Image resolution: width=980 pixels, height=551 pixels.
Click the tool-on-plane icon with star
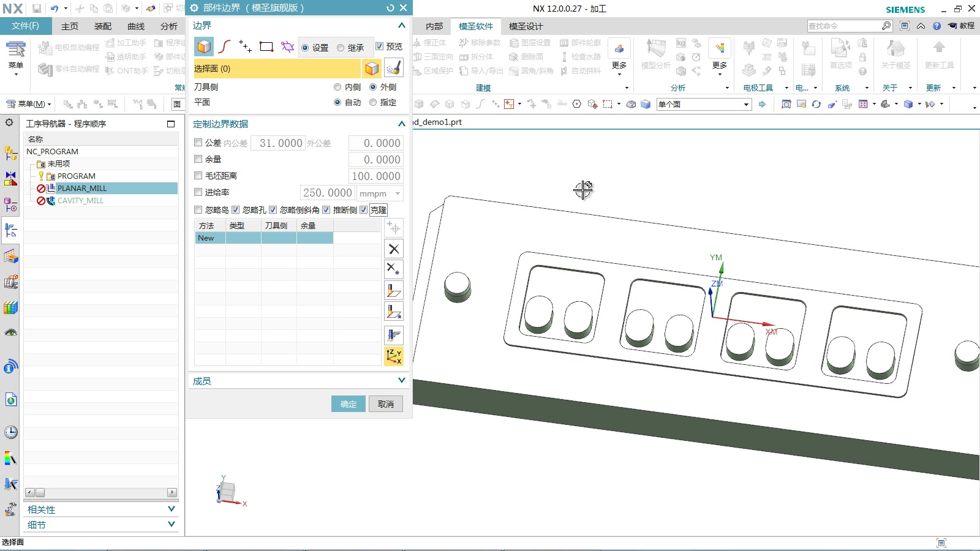pyautogui.click(x=394, y=312)
